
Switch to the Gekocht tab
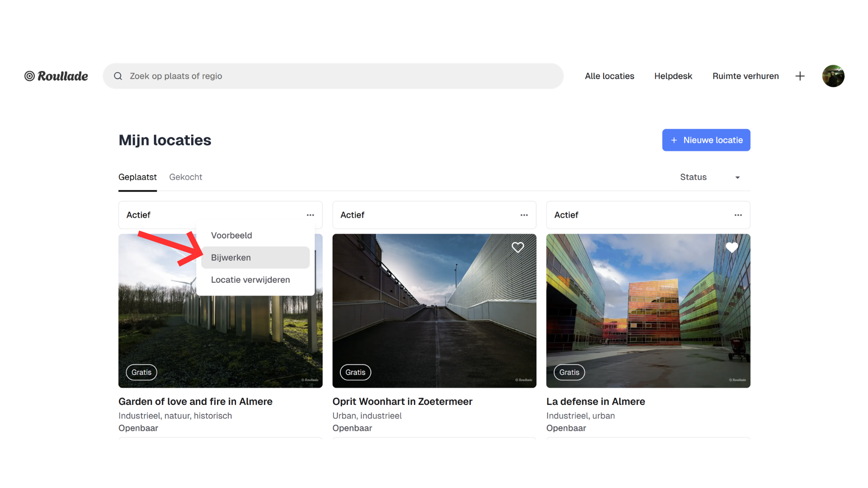coord(185,177)
